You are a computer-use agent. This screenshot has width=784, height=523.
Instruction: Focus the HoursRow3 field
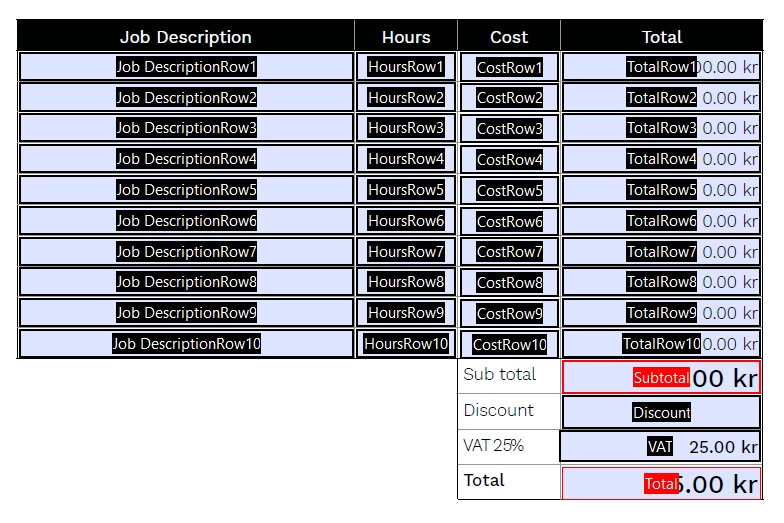tap(406, 128)
